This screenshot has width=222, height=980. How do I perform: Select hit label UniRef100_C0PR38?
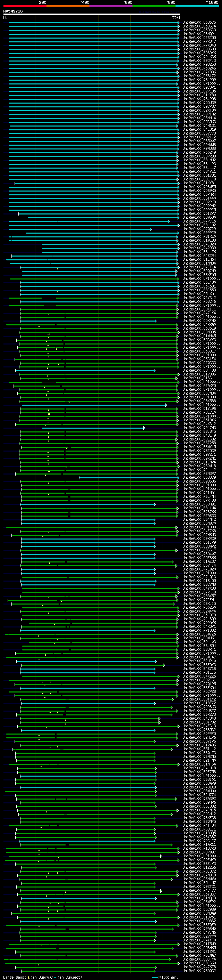tap(199, 156)
